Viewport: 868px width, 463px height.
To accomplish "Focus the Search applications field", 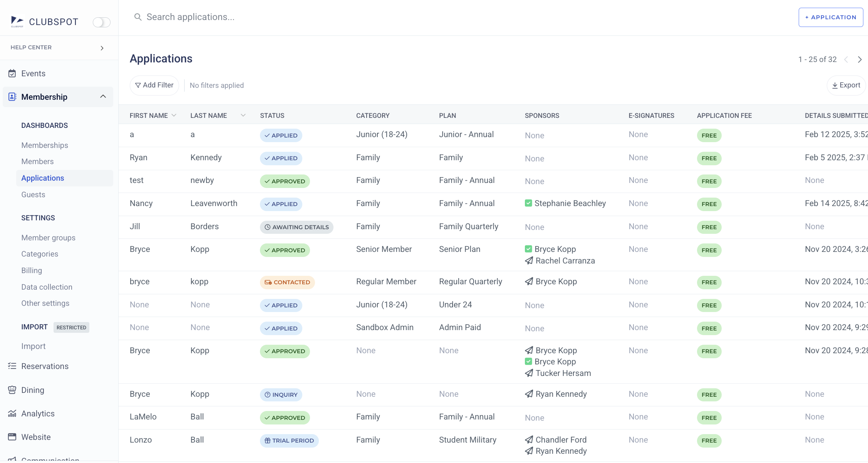I will [190, 17].
